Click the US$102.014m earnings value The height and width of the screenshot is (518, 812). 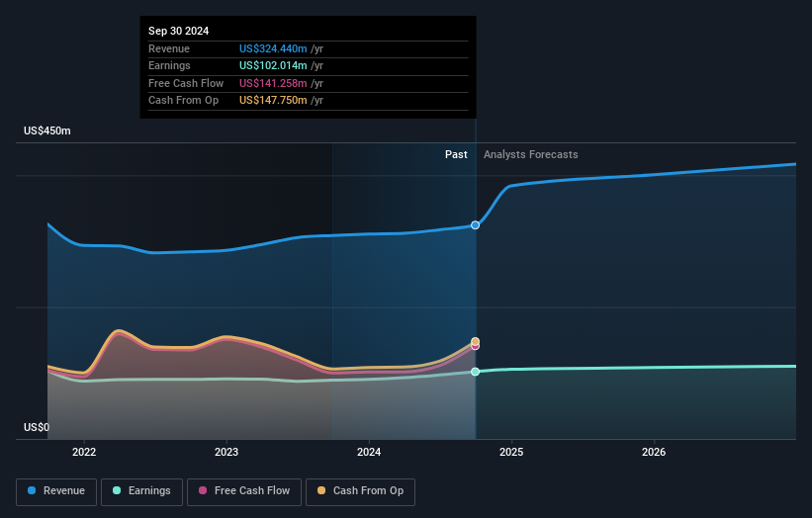(273, 65)
